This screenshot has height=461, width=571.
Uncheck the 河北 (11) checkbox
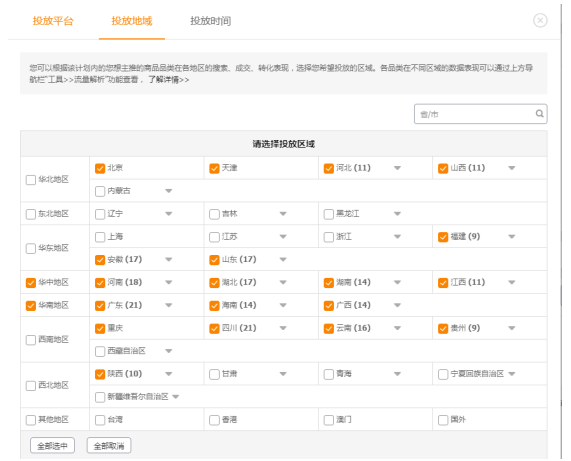pyautogui.click(x=328, y=168)
